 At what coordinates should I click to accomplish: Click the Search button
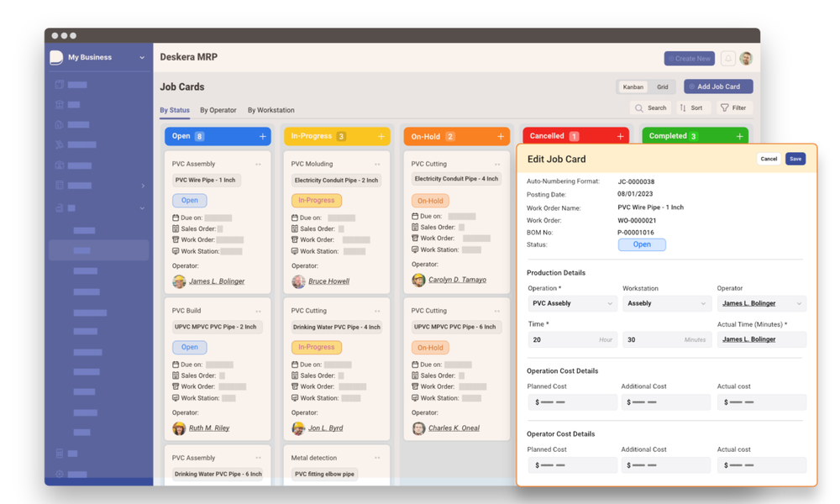pos(651,108)
